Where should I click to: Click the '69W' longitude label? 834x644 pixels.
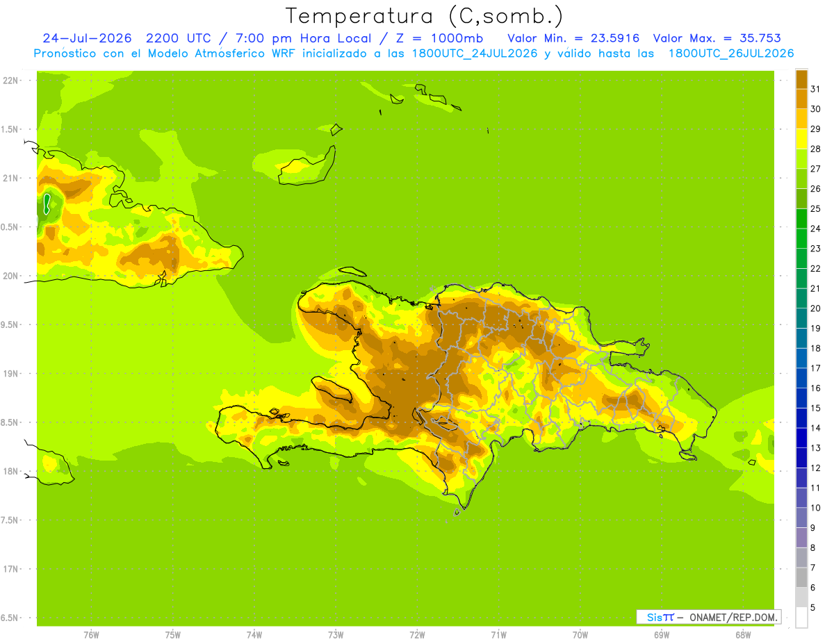[662, 635]
